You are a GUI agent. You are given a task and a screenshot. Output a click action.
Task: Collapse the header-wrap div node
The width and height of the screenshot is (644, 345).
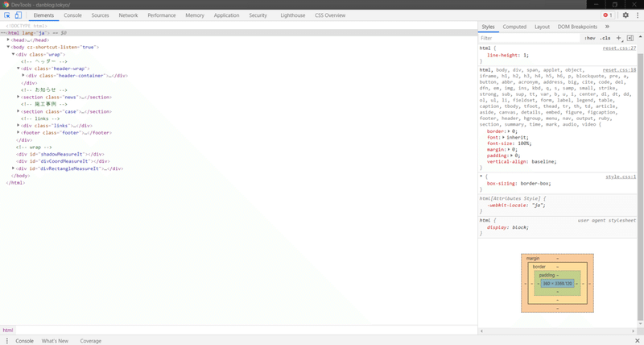pos(18,69)
